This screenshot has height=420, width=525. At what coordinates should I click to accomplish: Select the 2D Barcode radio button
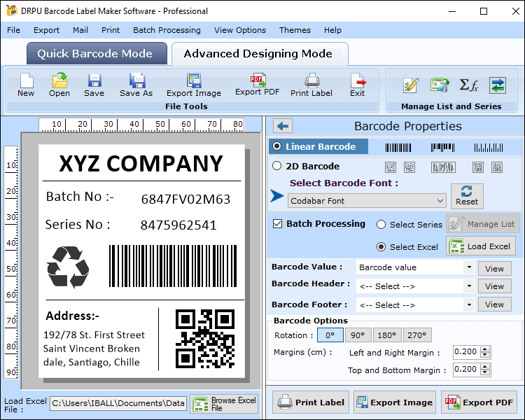[x=277, y=166]
